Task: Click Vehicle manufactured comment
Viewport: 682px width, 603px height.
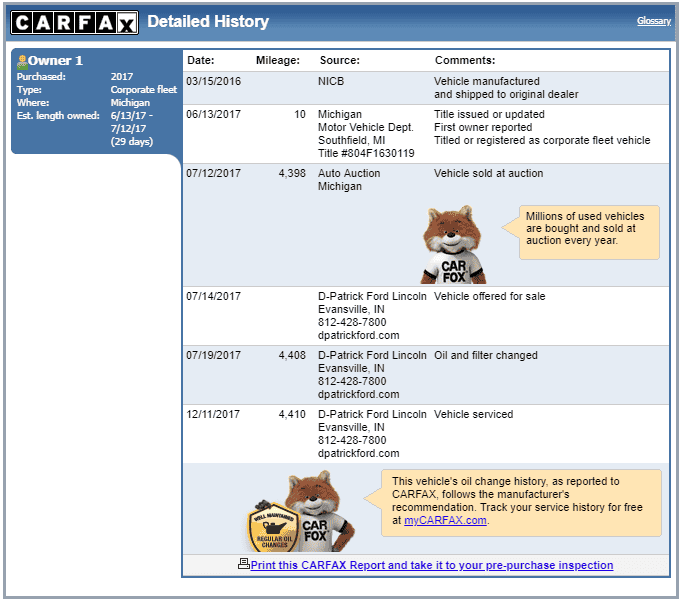Action: click(487, 81)
